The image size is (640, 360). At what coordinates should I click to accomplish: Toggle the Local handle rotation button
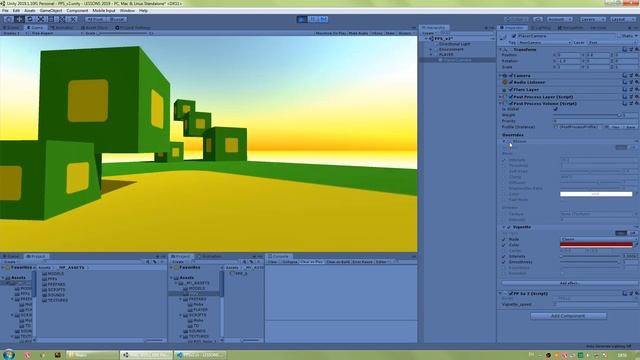117,19
